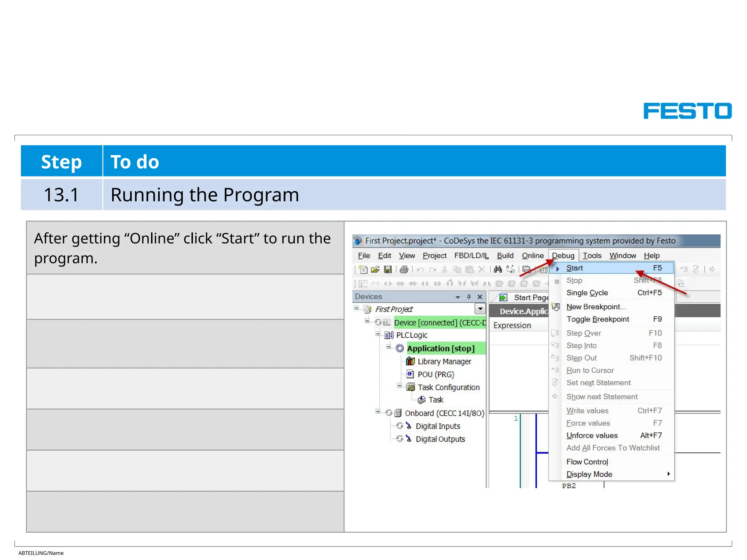Collapse the Device [connected] node
The height and width of the screenshot is (560, 747).
367,321
